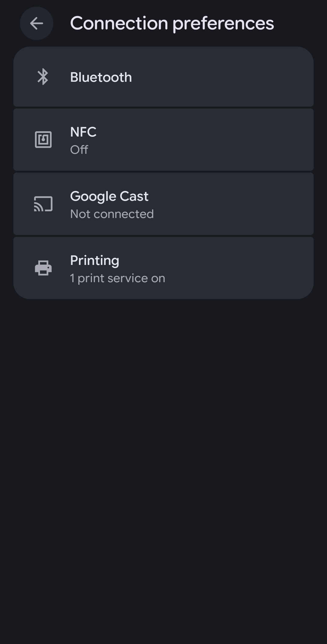The image size is (327, 644).
Task: Tap the NFC row card
Action: point(212,140)
